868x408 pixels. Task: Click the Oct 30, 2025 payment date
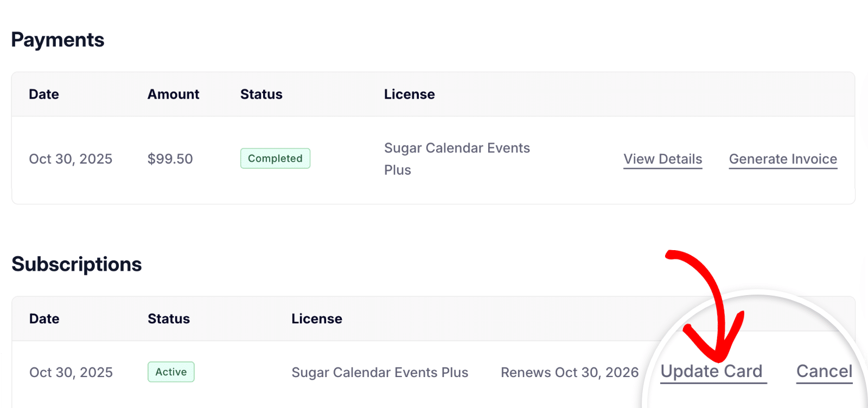click(x=71, y=158)
